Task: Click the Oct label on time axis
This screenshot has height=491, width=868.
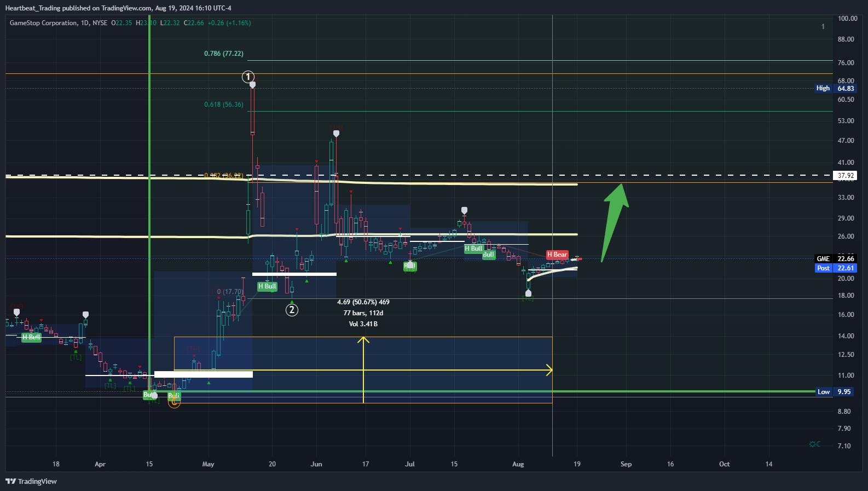Action: 724,464
